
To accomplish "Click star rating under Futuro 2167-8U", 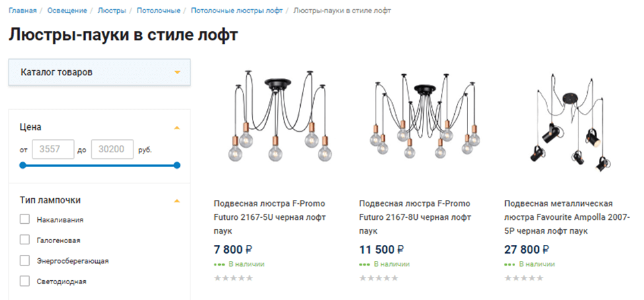I will click(378, 278).
